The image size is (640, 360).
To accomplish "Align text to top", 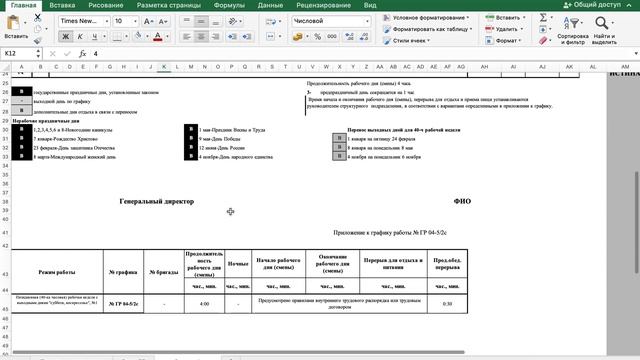I will [187, 21].
